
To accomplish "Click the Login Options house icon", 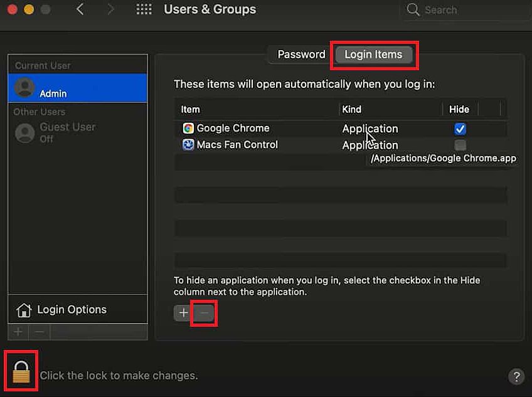I will [x=24, y=310].
